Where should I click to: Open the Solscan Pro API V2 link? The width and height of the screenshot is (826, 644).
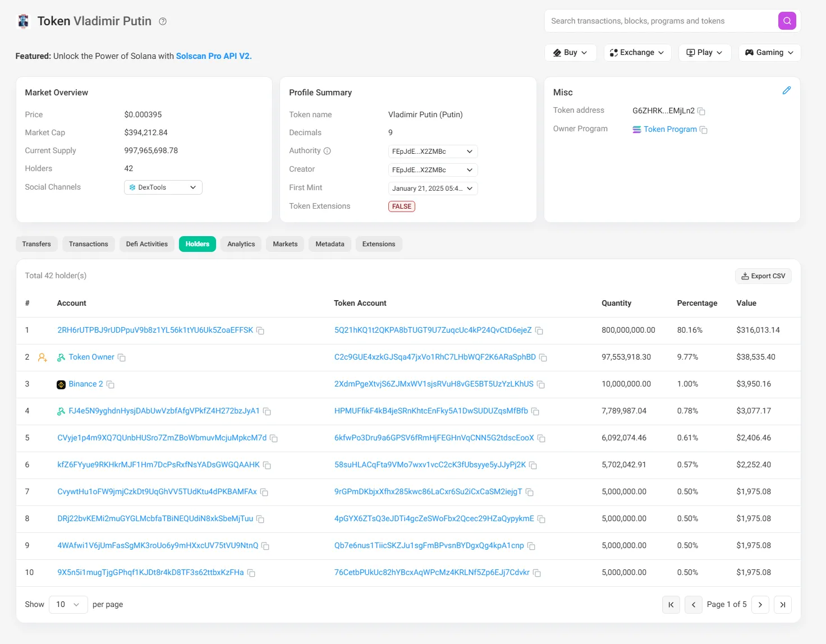click(x=213, y=56)
